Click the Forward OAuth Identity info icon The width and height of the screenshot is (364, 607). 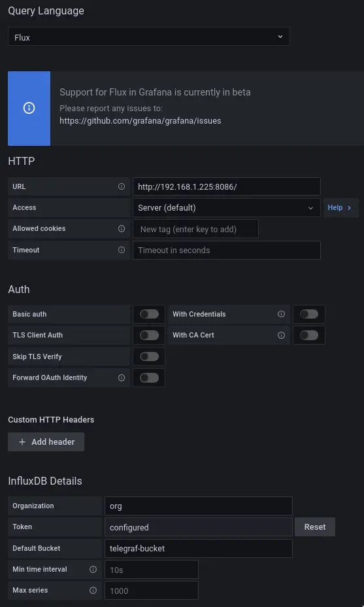[122, 377]
